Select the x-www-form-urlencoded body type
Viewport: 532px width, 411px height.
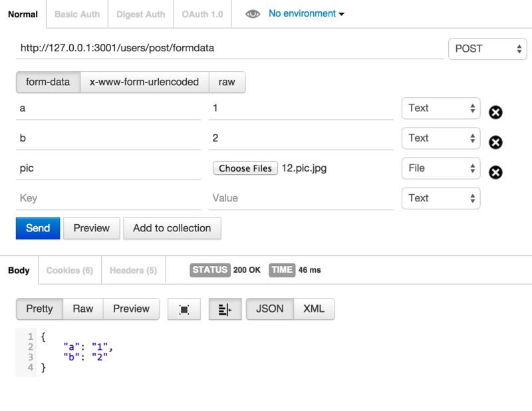(144, 82)
